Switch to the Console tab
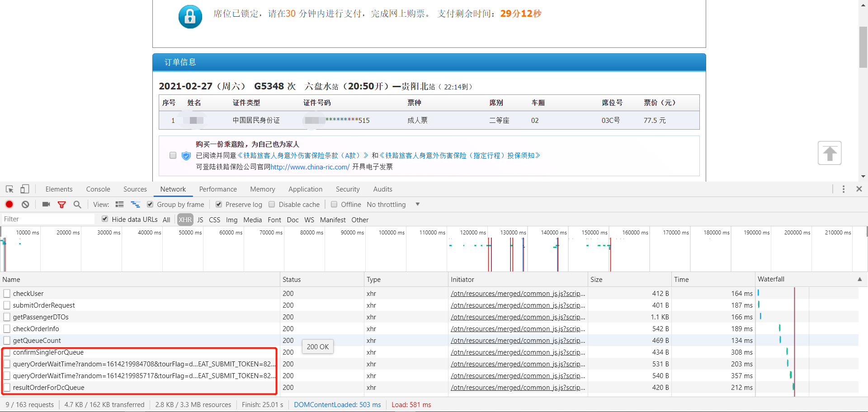The width and height of the screenshot is (868, 412). click(x=98, y=189)
